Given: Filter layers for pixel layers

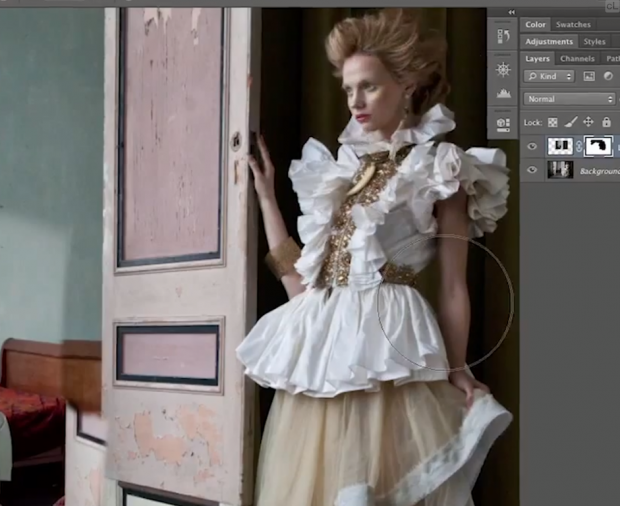Looking at the screenshot, I should pos(589,76).
